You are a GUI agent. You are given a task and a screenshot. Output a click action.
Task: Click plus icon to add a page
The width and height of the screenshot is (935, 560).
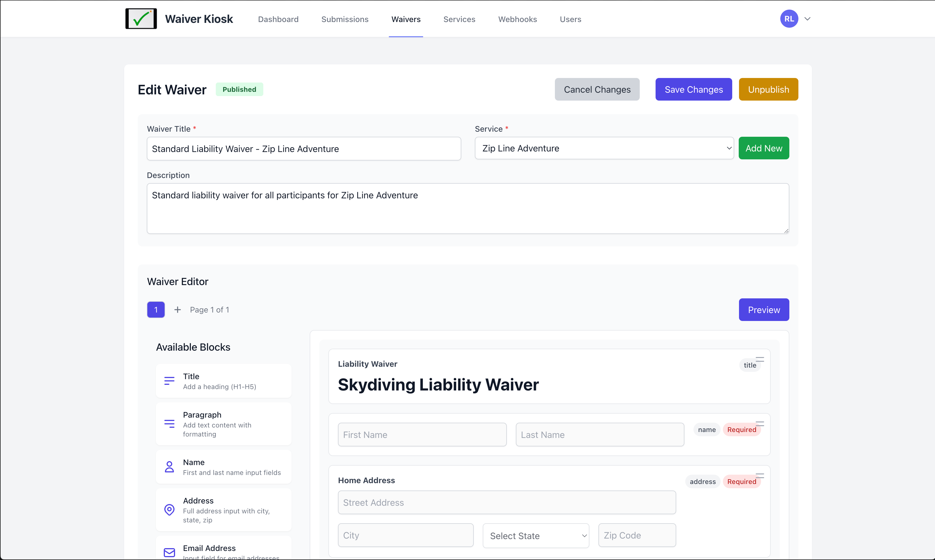178,310
